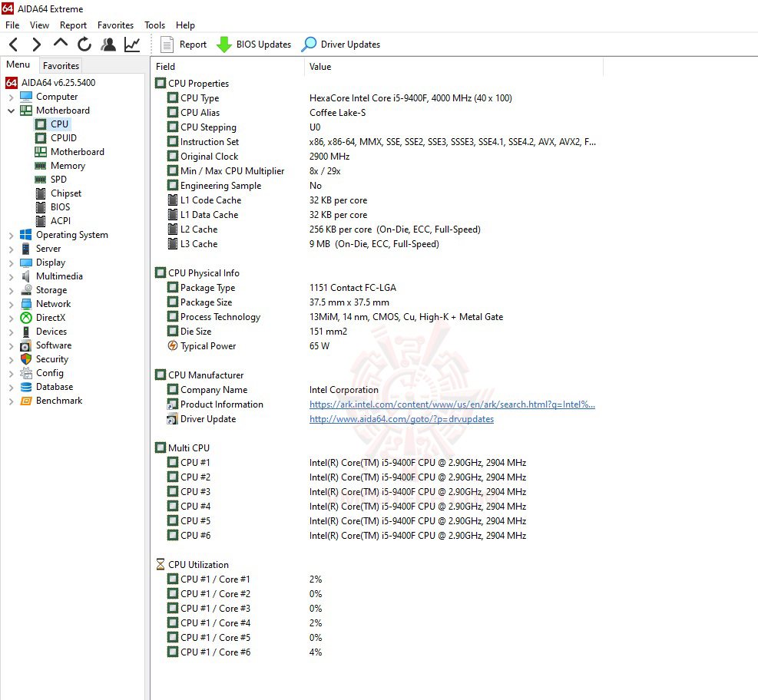Click the DirectX Xbox icon
The image size is (758, 700).
[25, 318]
